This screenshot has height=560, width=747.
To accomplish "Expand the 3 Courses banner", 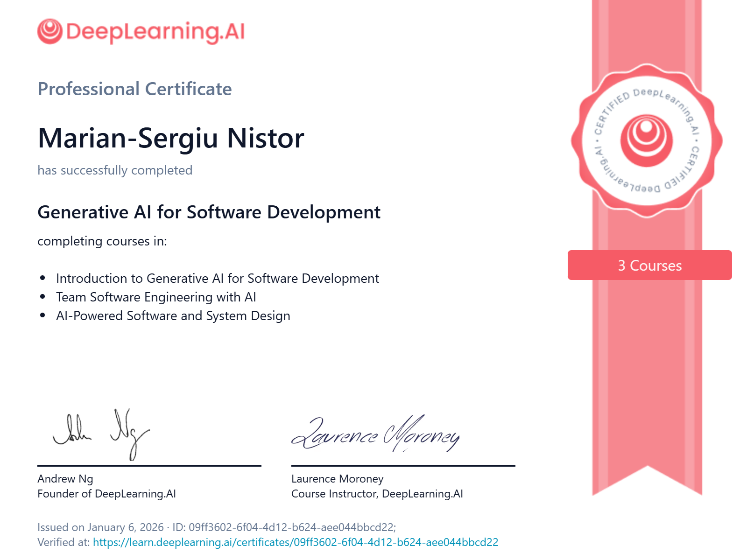I will pos(649,265).
